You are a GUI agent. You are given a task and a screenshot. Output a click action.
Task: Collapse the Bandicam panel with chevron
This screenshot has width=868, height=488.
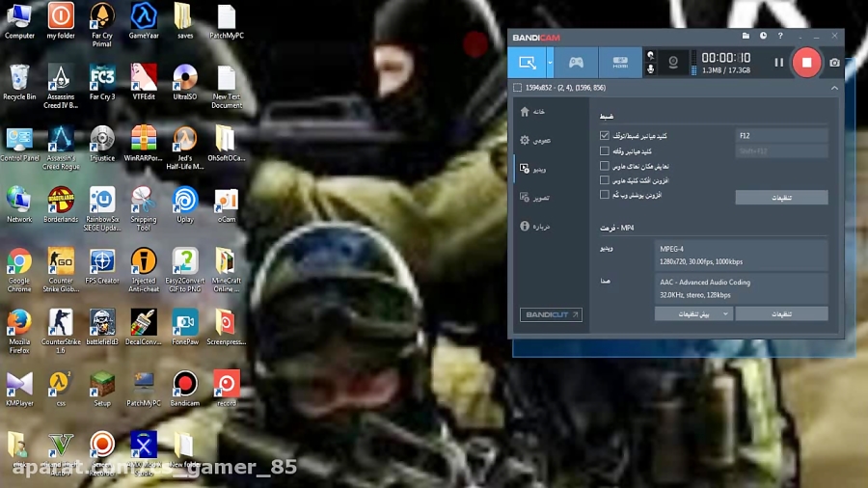point(834,88)
